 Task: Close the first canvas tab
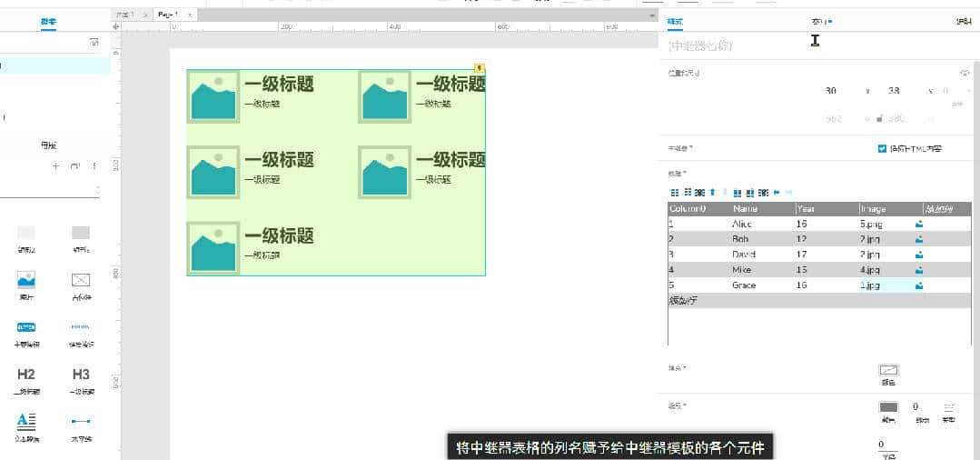(x=145, y=14)
